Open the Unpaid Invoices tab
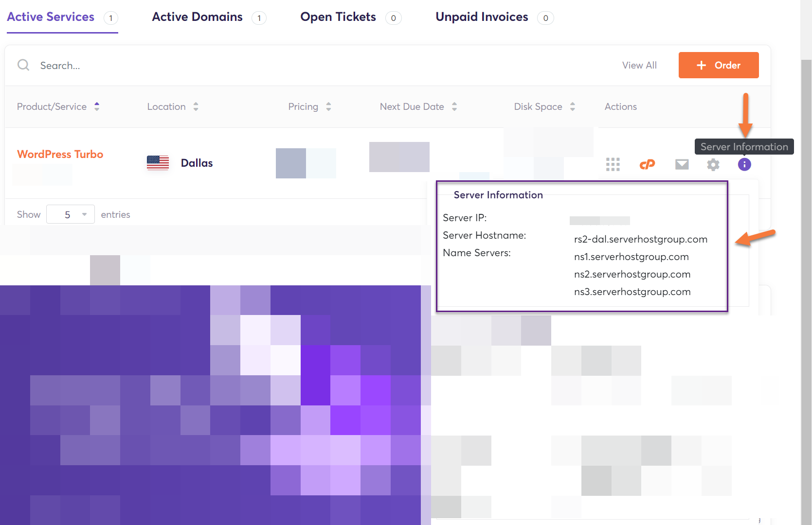The image size is (812, 525). tap(481, 17)
